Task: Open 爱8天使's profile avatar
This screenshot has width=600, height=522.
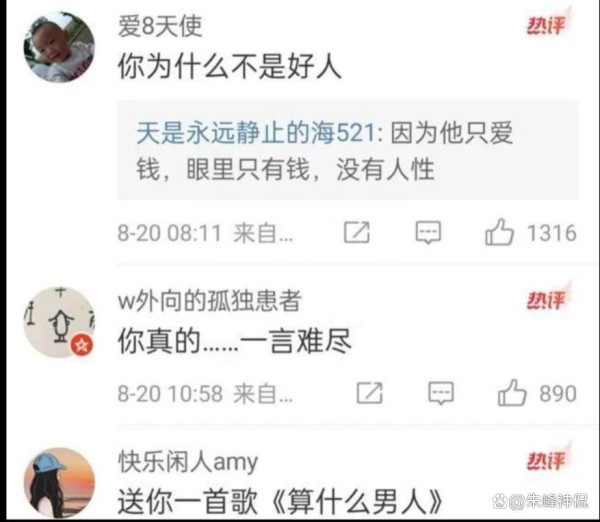Action: pos(59,47)
